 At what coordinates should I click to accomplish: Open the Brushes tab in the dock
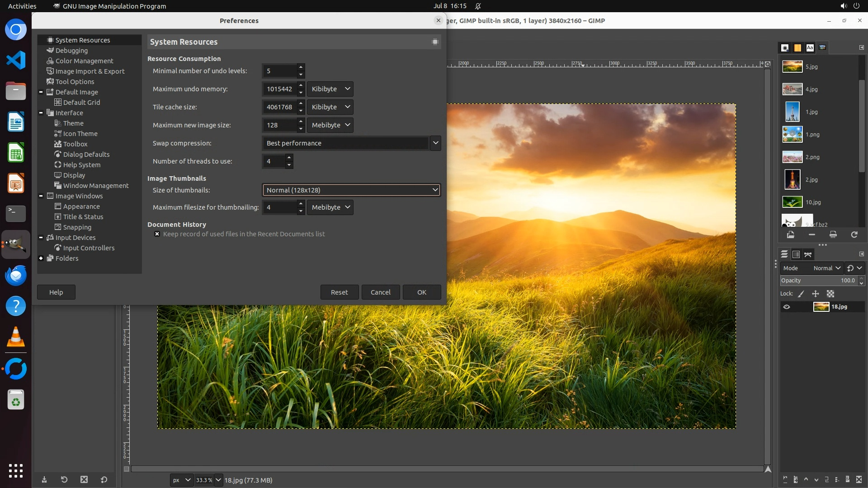pos(785,47)
